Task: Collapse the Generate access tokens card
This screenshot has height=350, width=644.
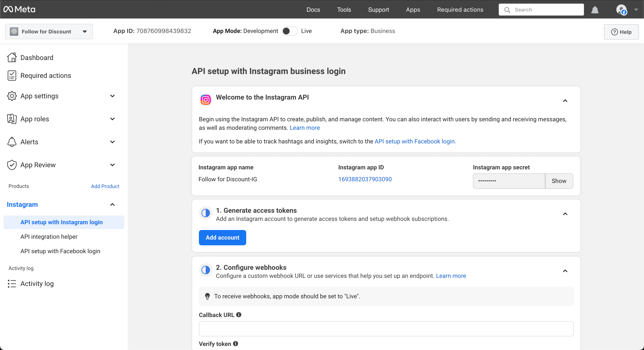Action: 565,214
